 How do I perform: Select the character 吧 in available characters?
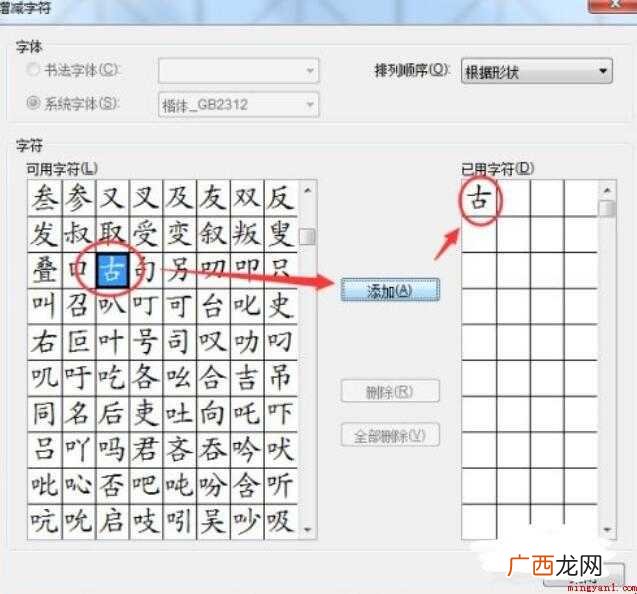(x=146, y=486)
